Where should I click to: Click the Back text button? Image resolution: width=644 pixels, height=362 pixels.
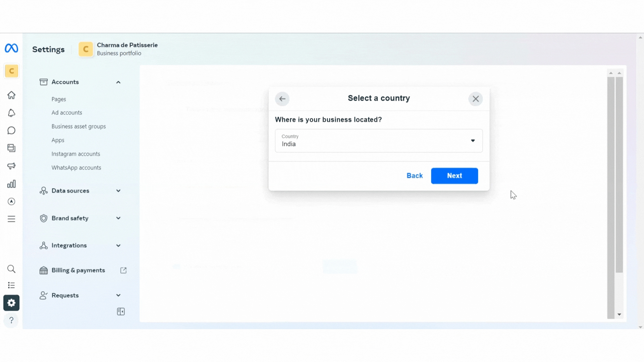(x=415, y=176)
